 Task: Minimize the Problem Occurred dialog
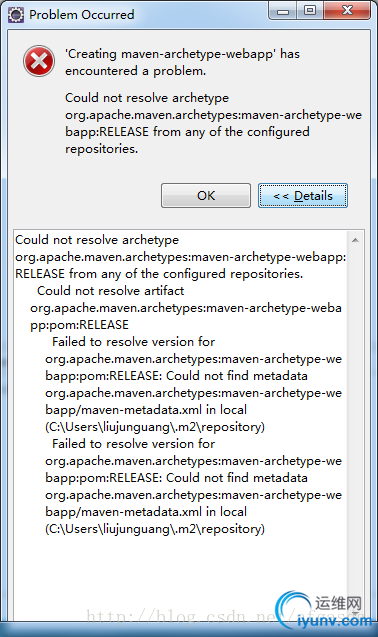coord(283,11)
